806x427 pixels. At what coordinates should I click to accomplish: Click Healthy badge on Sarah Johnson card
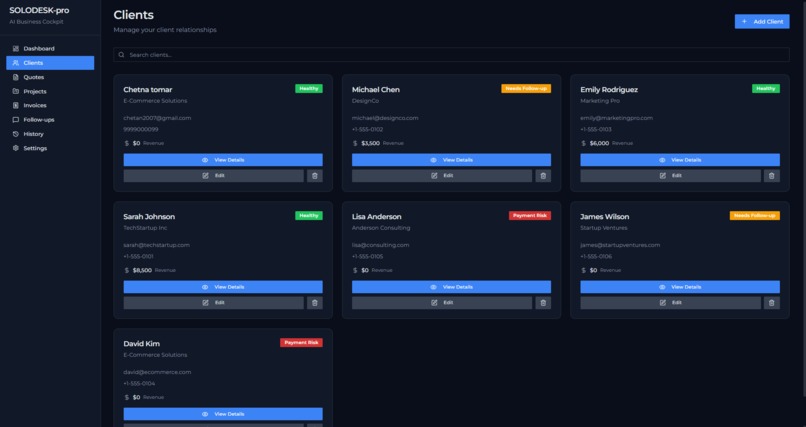point(309,215)
